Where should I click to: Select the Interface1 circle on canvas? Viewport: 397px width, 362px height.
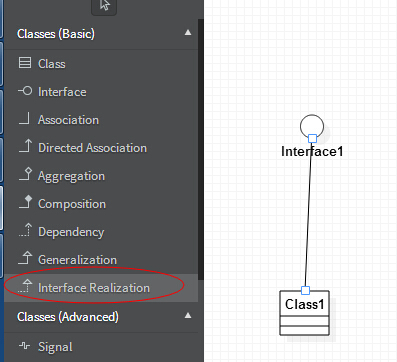(x=312, y=126)
